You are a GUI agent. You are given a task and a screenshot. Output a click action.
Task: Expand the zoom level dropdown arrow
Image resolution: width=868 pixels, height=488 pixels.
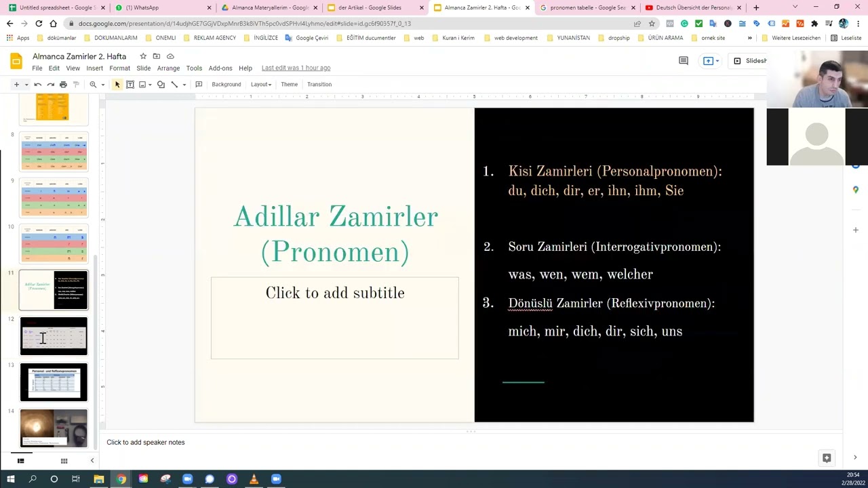tap(103, 85)
